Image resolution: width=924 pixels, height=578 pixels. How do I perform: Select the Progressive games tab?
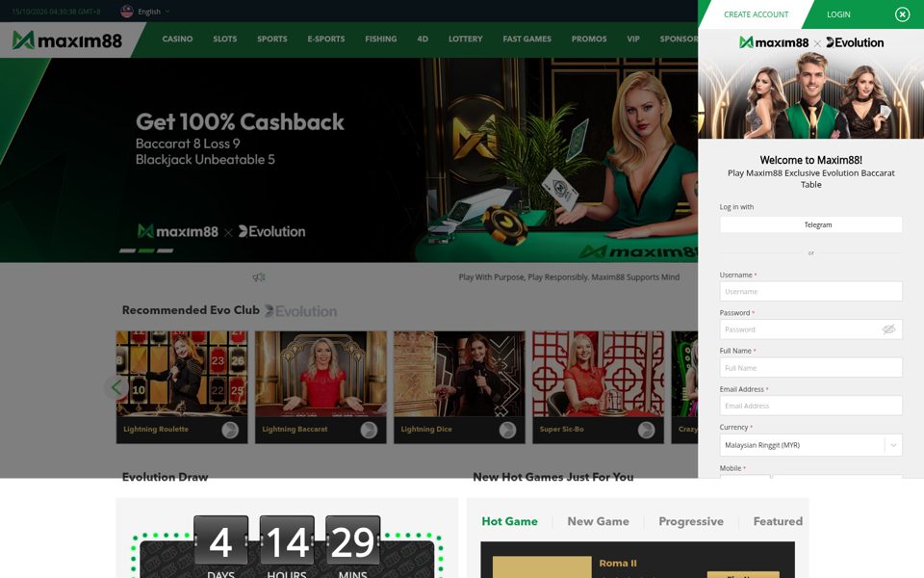[x=691, y=521]
